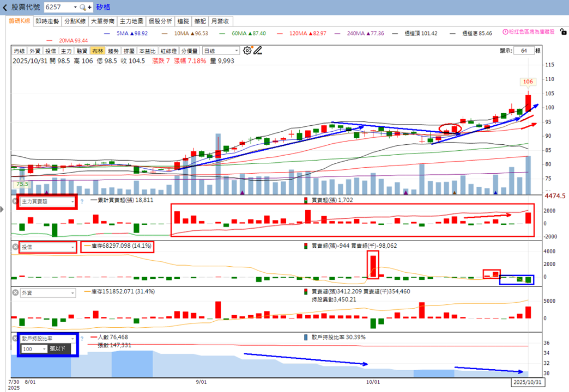The height and width of the screenshot is (392, 569).
Task: Click the plus icon to add stock
Action: [x=89, y=7]
